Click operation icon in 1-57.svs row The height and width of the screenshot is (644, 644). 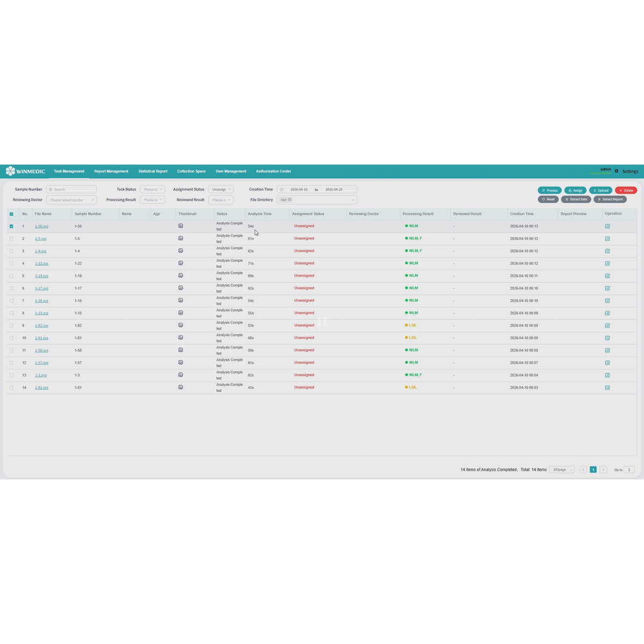[608, 363]
